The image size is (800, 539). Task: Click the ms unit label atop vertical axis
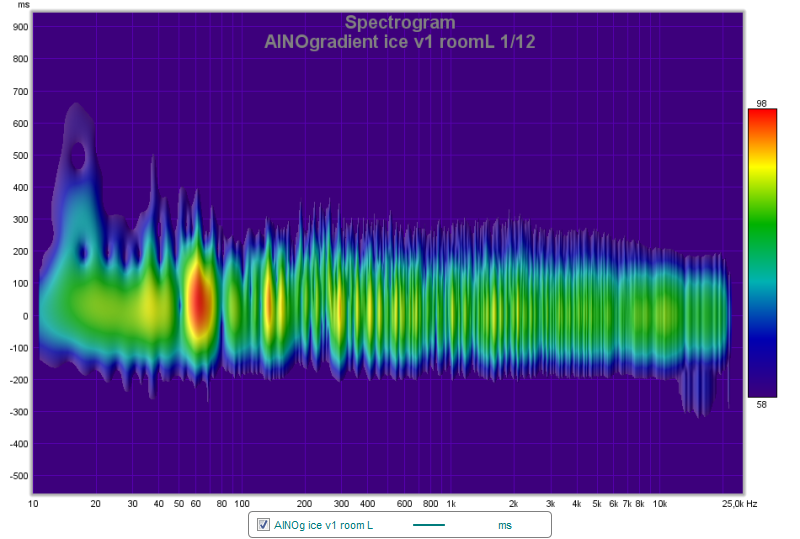tap(23, 5)
